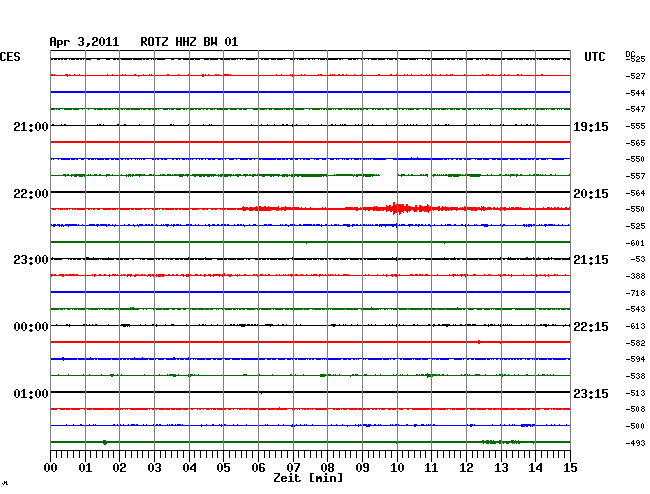This screenshot has height=494, width=650.
Task: Select the DC offset value "-493"
Action: coord(635,443)
